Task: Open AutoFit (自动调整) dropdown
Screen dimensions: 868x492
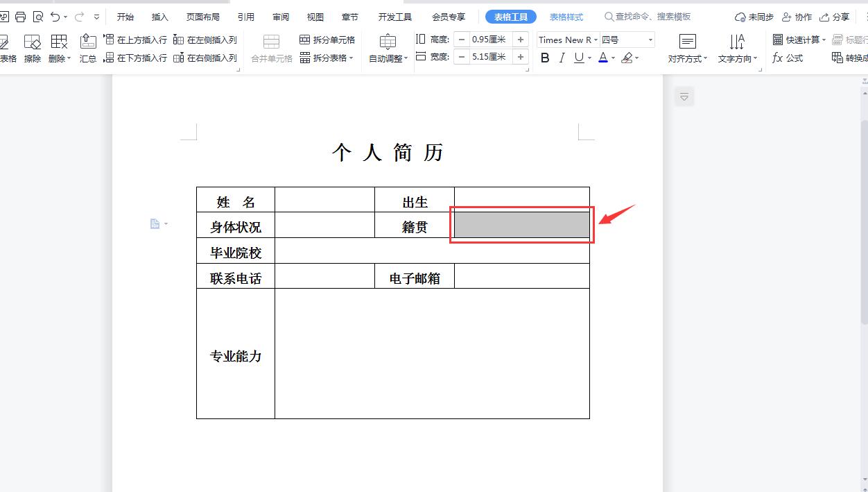Action: coord(388,49)
